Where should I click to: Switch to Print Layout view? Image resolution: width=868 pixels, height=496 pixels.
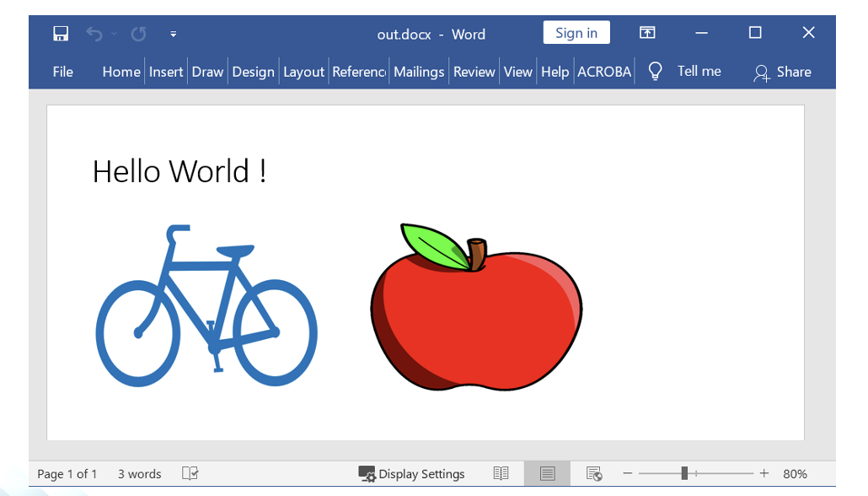click(x=547, y=474)
